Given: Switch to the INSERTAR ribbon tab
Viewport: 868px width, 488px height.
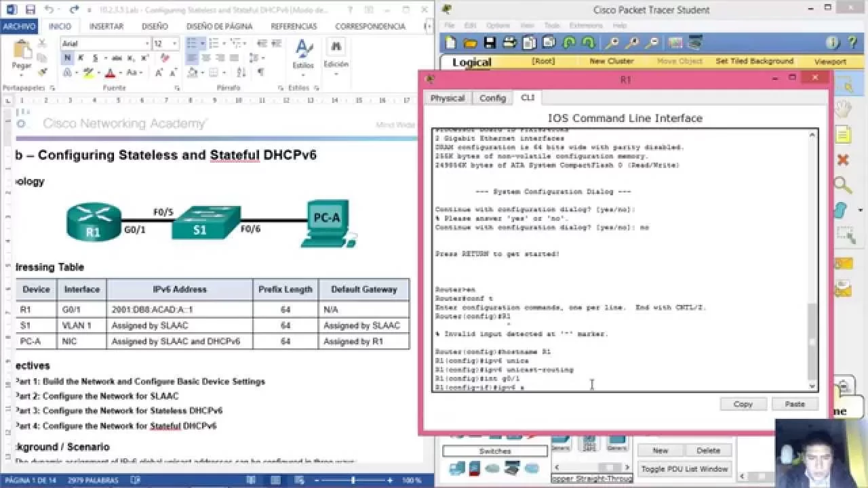Looking at the screenshot, I should click(106, 26).
